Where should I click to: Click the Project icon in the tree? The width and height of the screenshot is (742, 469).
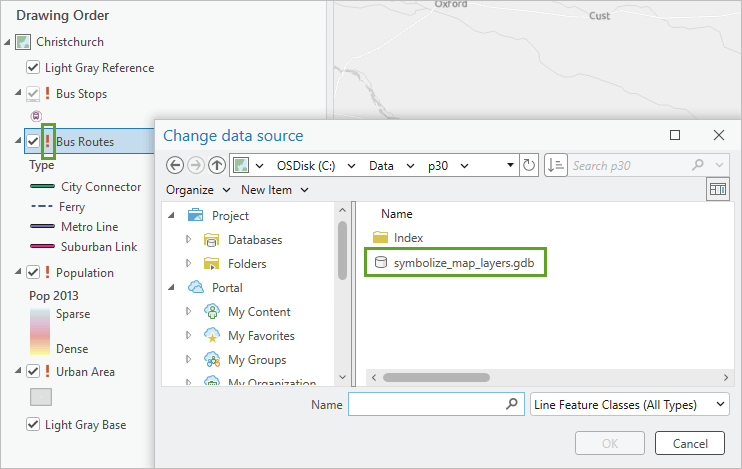pos(195,215)
